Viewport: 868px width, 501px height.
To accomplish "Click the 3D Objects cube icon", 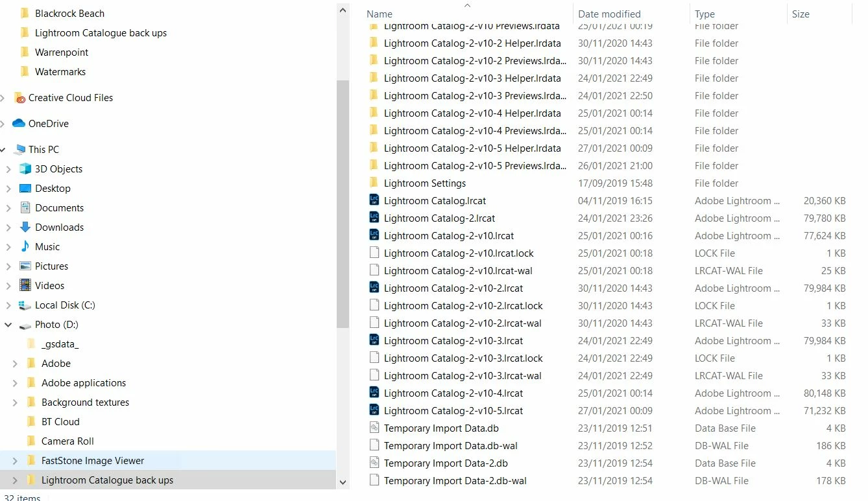I will point(25,169).
